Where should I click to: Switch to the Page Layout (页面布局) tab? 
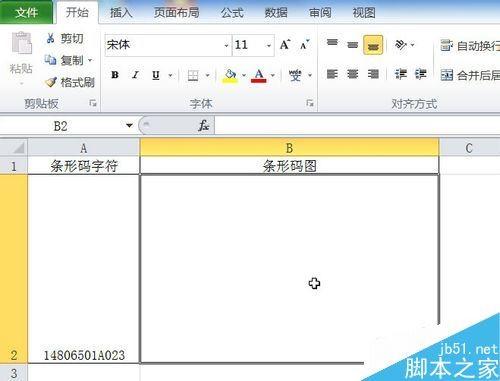176,13
